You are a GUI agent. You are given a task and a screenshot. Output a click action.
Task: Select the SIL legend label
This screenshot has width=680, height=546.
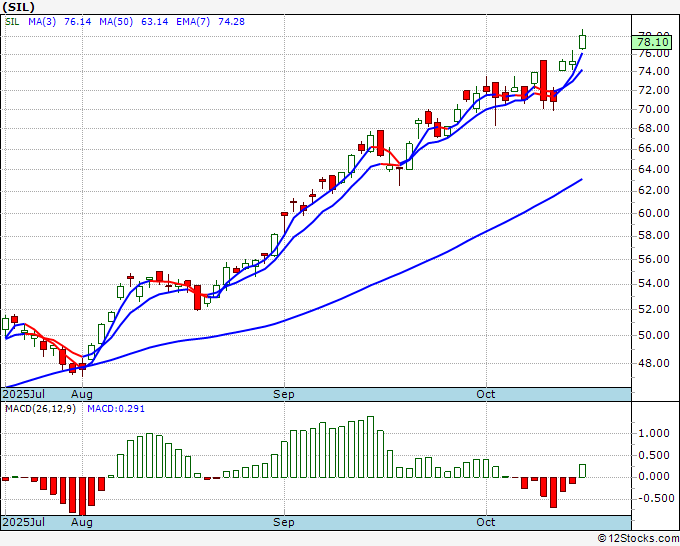point(12,22)
